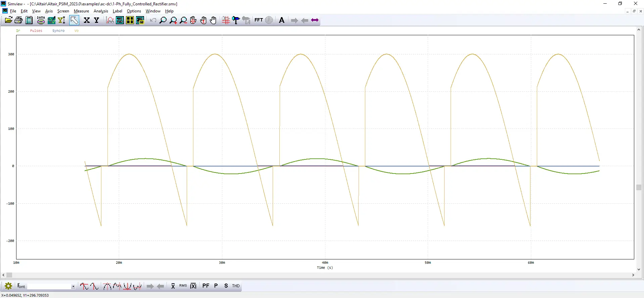Click the real power P button

(216, 286)
